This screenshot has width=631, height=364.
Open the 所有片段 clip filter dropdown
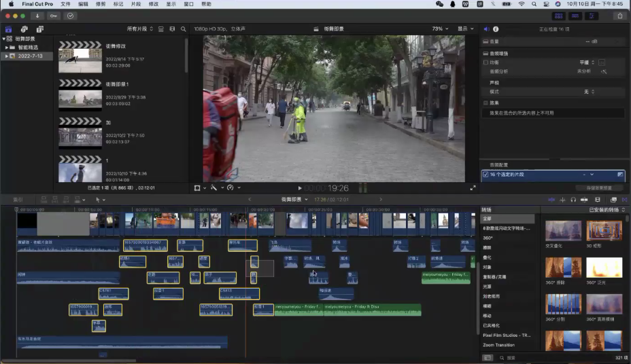(139, 29)
